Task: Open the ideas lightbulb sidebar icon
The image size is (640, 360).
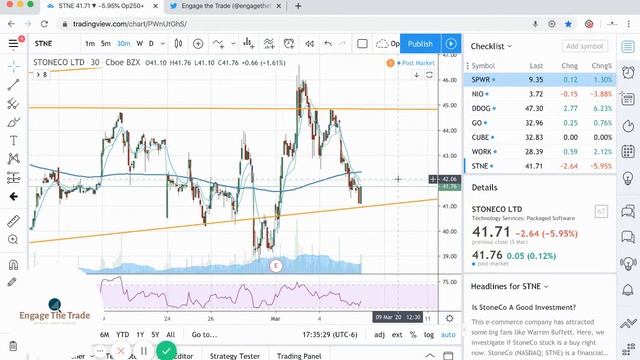Action: (628, 178)
